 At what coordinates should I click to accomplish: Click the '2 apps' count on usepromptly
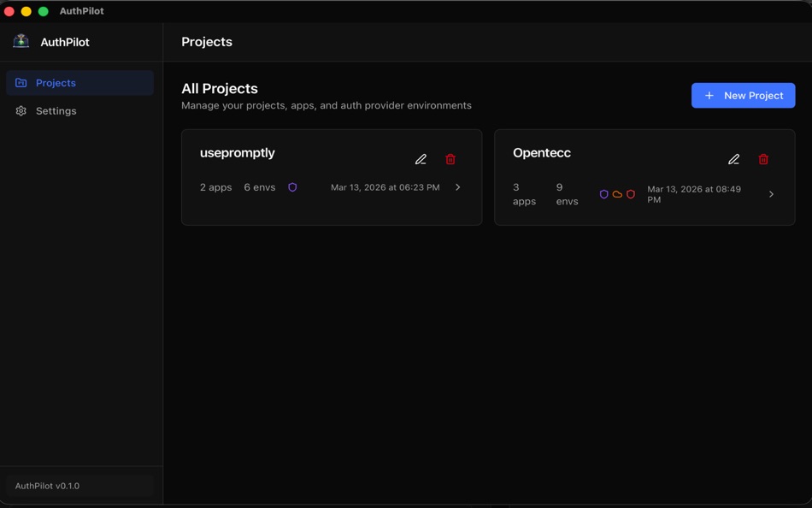click(x=216, y=187)
